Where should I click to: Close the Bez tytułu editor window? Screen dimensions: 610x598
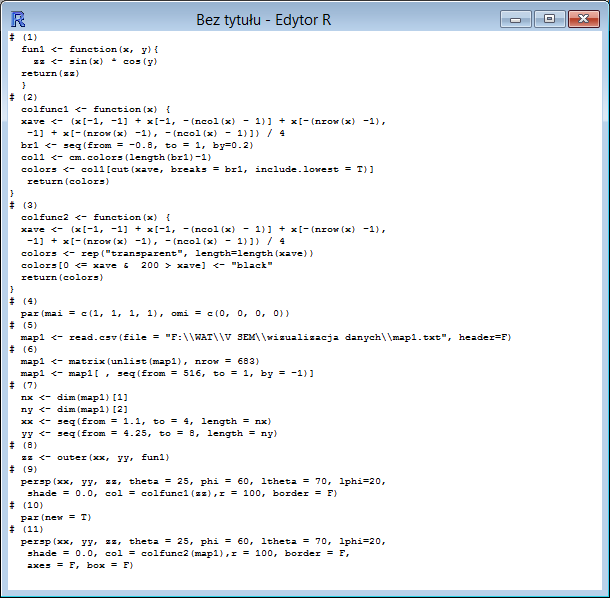[x=584, y=18]
